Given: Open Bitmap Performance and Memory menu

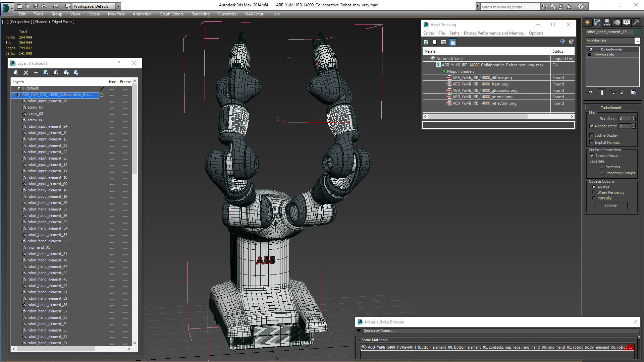Looking at the screenshot, I should 494,33.
